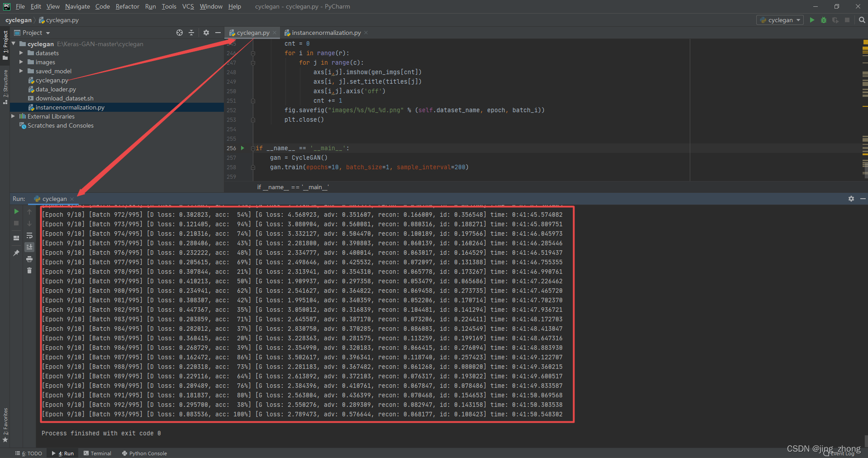Image resolution: width=868 pixels, height=458 pixels.
Task: Rerun cyclegan in the Run panel
Action: tap(16, 211)
